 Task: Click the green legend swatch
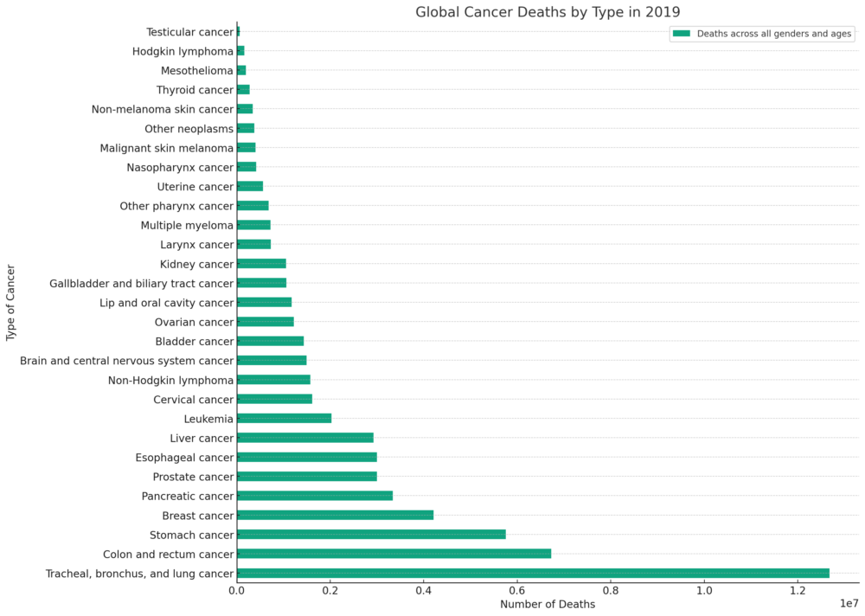[681, 34]
